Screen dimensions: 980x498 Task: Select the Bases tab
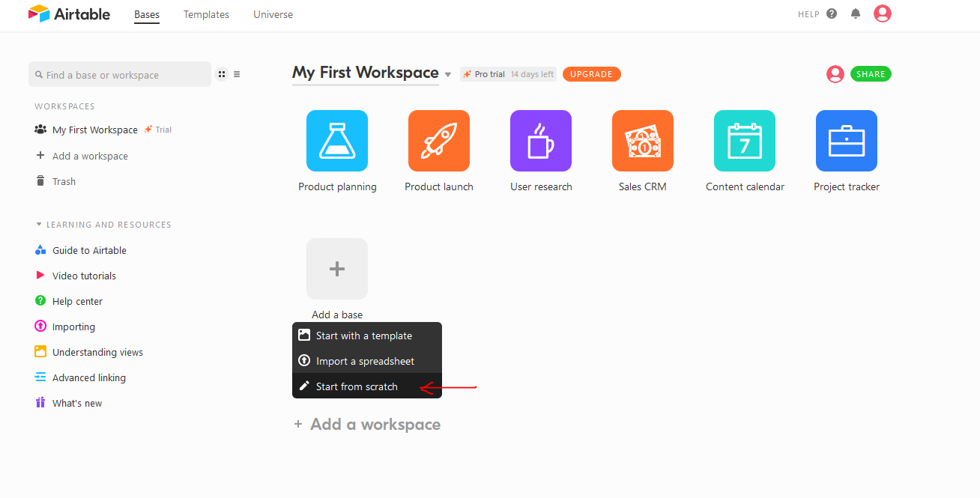147,14
